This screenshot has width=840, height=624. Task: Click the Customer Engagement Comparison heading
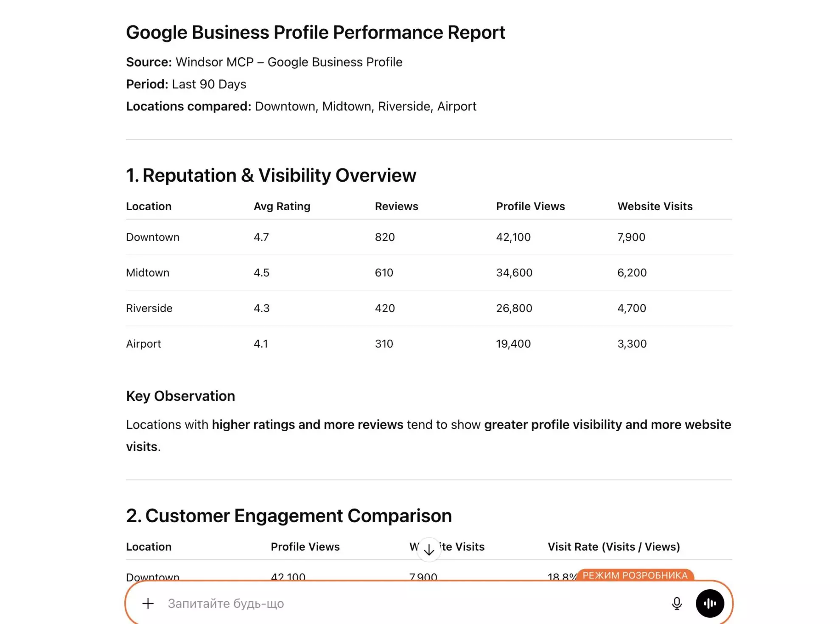[288, 515]
